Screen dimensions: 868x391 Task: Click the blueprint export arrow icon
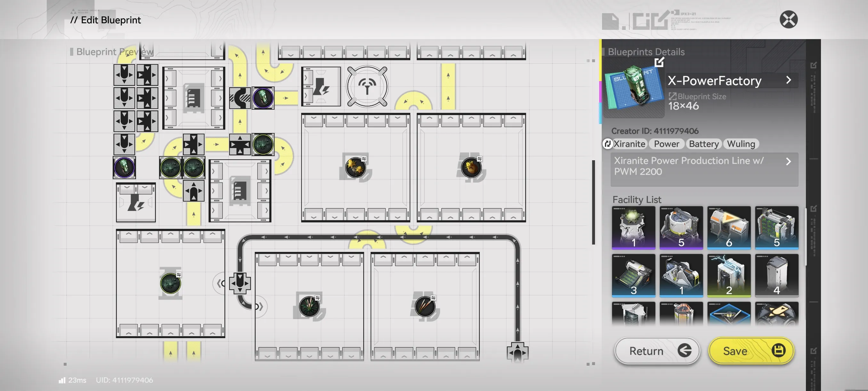(x=659, y=62)
